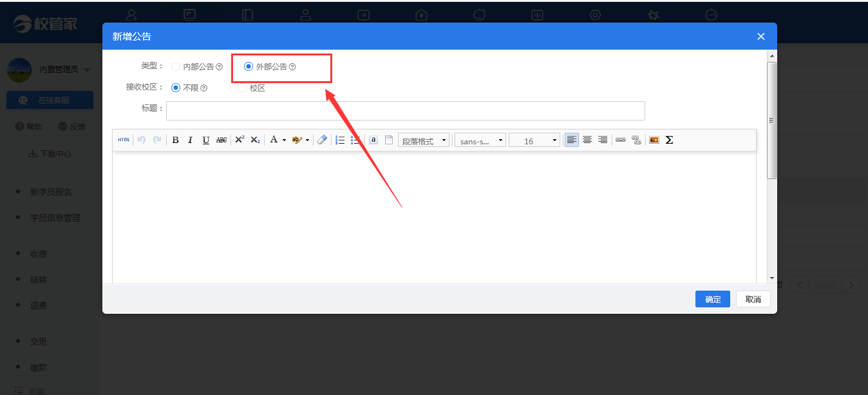Viewport: 868px width, 395px height.
Task: Select the 不限 campus radio option
Action: [175, 88]
